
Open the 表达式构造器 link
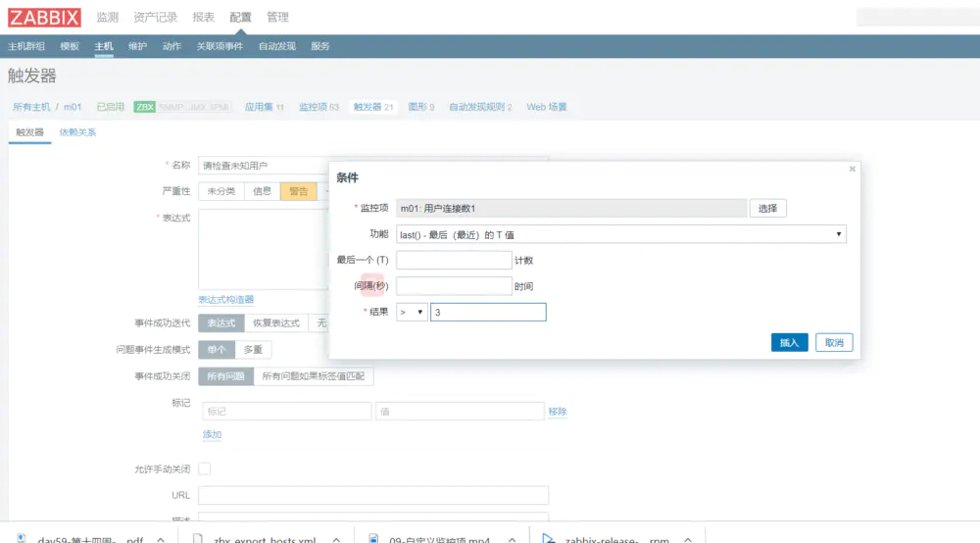point(225,300)
